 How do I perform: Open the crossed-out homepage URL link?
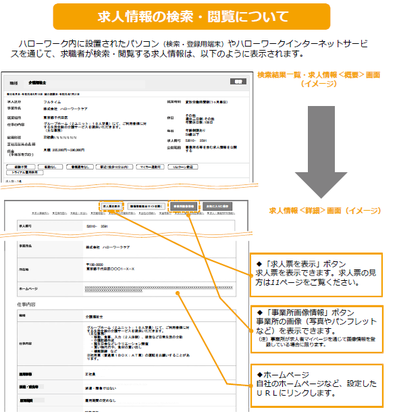[x=159, y=289]
